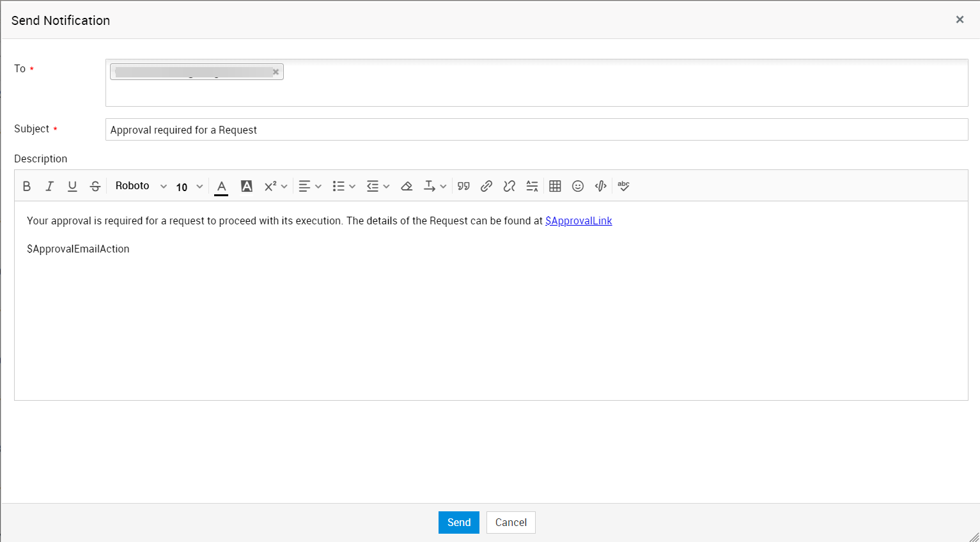
Task: Insert a block quote
Action: (x=463, y=186)
